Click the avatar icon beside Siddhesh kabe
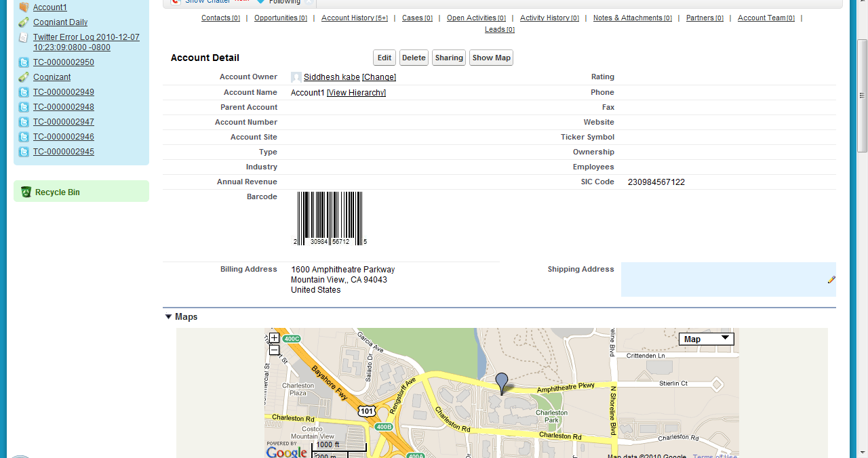The height and width of the screenshot is (458, 868). [296, 77]
